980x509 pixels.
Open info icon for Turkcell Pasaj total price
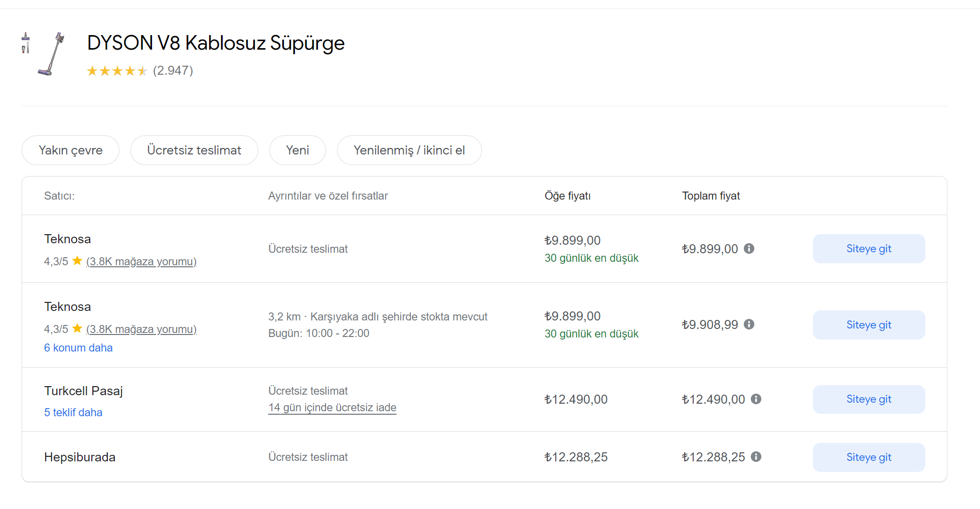point(756,399)
